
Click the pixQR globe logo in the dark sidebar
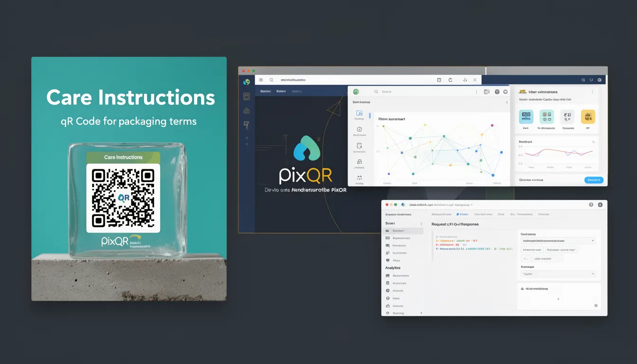pos(246,82)
